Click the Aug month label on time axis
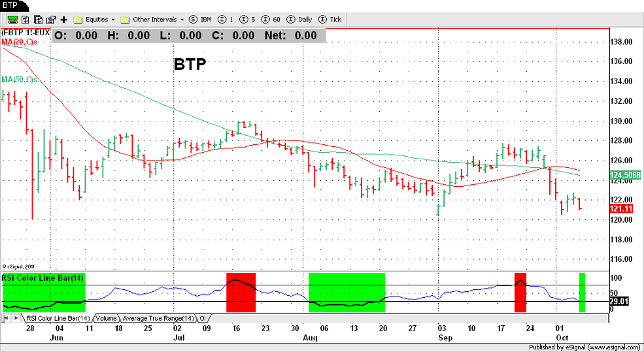 [x=310, y=338]
